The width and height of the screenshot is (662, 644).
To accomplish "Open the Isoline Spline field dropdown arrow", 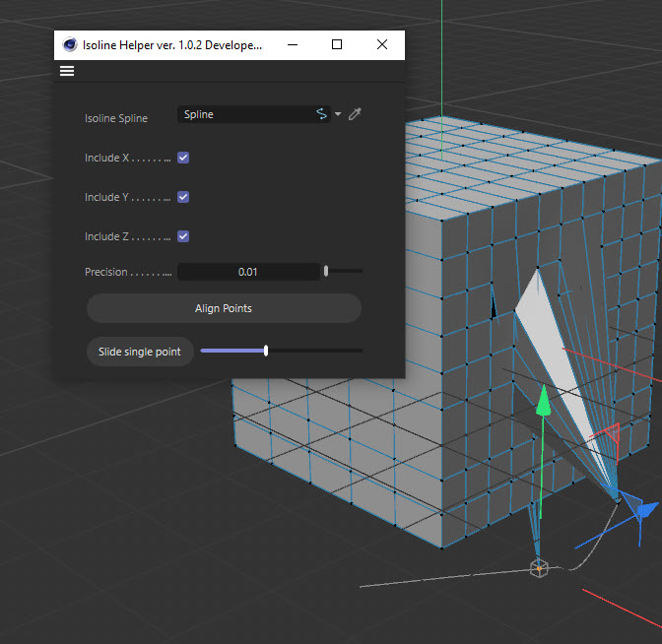I will [338, 114].
